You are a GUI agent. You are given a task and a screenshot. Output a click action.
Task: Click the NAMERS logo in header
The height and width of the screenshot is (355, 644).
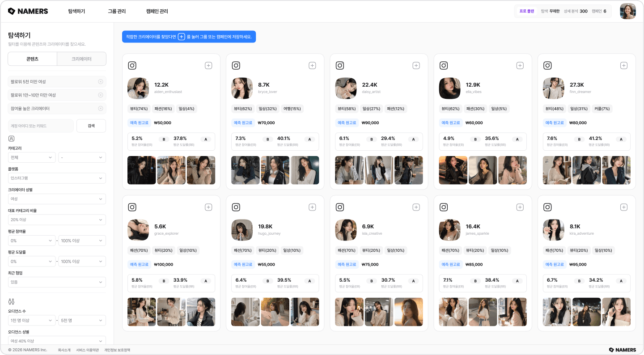(28, 11)
